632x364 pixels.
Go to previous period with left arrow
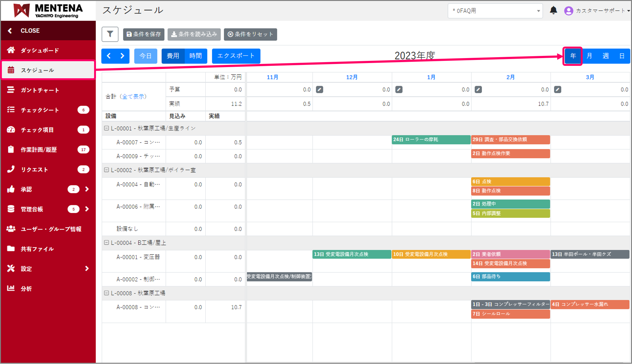point(109,56)
